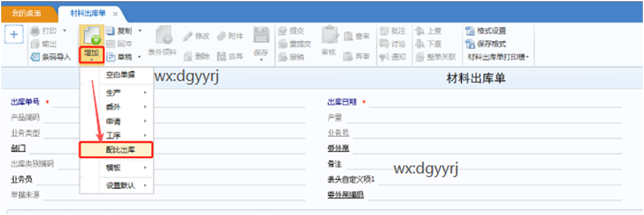
Task: Click the 回冲 toolbar icon
Action: coord(110,44)
